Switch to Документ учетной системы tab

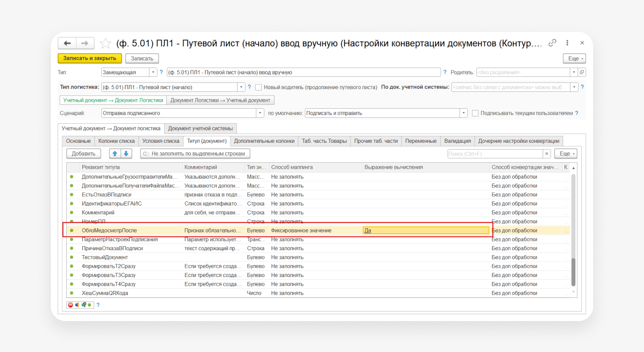[200, 128]
